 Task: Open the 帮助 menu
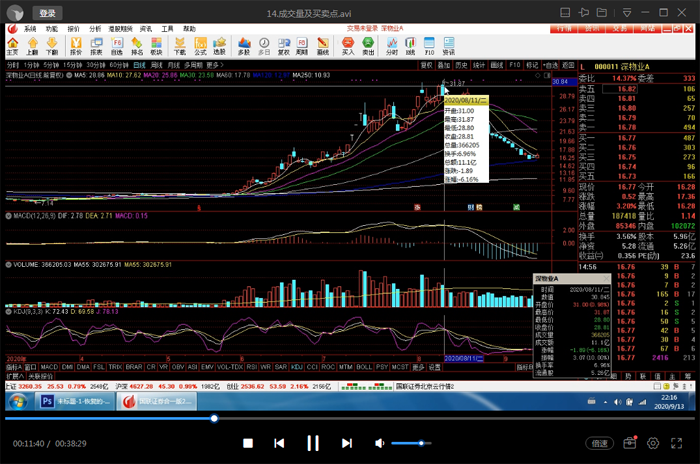pyautogui.click(x=189, y=29)
